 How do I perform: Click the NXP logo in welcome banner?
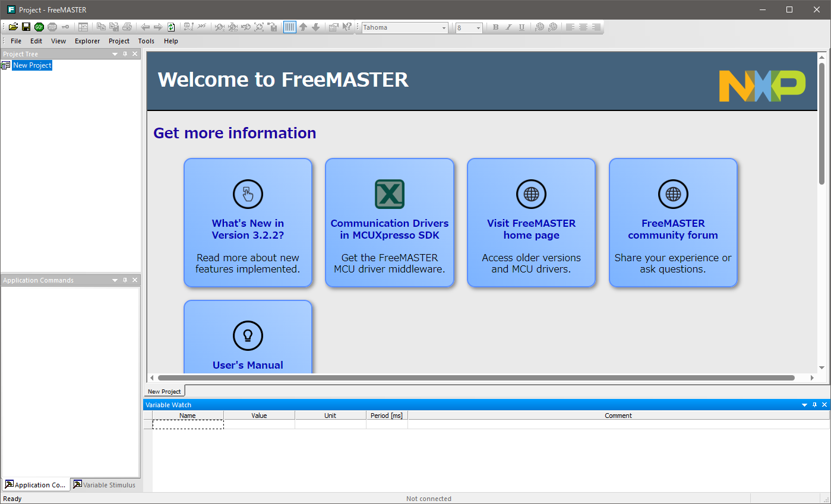click(762, 86)
